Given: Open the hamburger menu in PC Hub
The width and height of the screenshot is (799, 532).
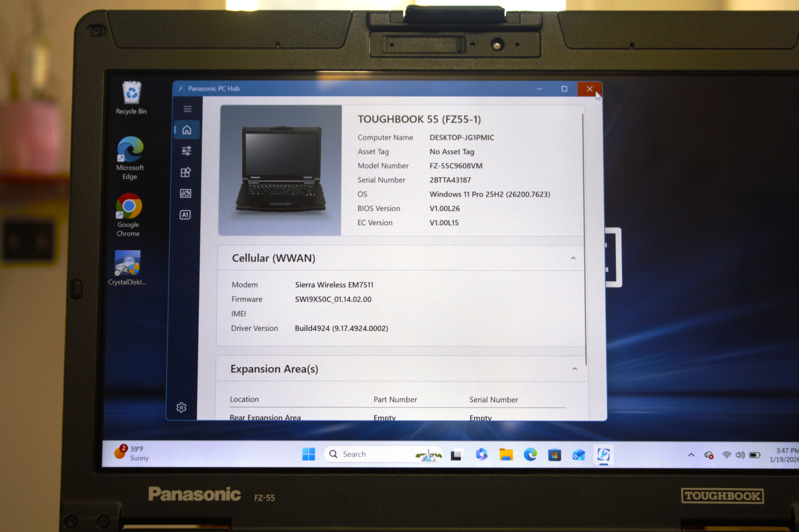Looking at the screenshot, I should (x=188, y=109).
